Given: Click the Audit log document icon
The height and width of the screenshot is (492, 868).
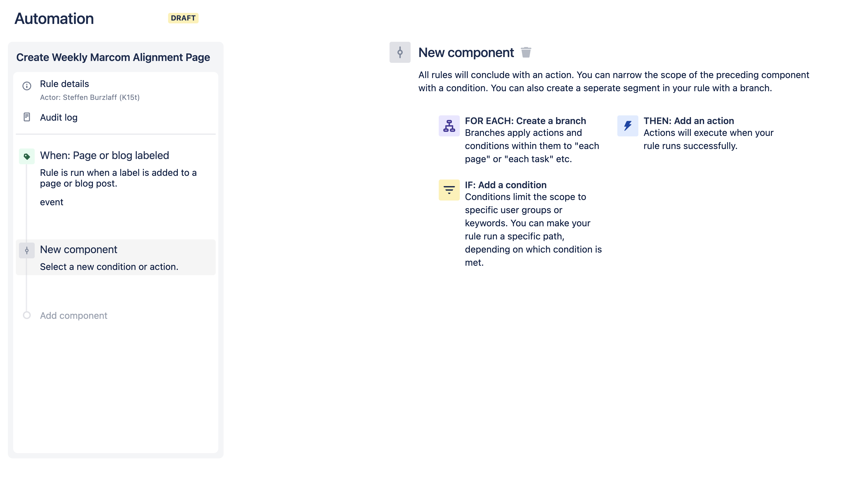Looking at the screenshot, I should click(x=27, y=117).
